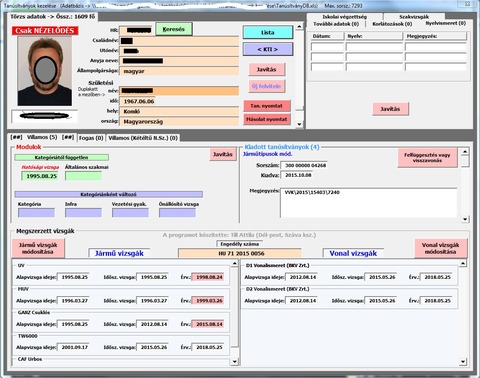Click first Dátum cell in language table

tap(327, 47)
